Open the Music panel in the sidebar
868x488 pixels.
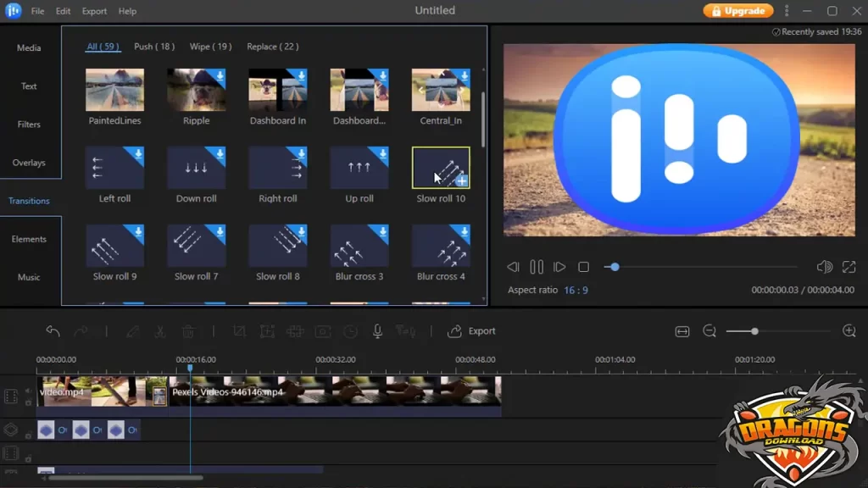30,276
